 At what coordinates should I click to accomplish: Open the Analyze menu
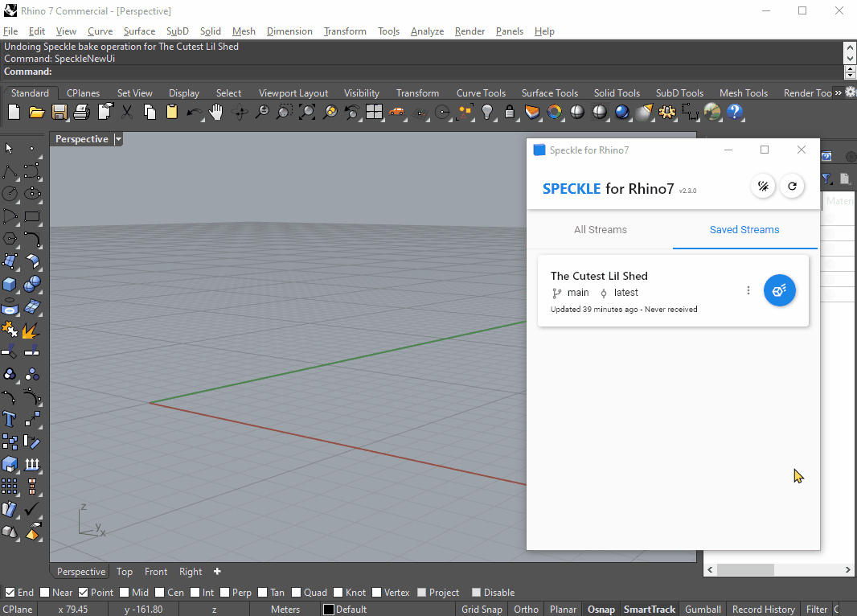[428, 31]
